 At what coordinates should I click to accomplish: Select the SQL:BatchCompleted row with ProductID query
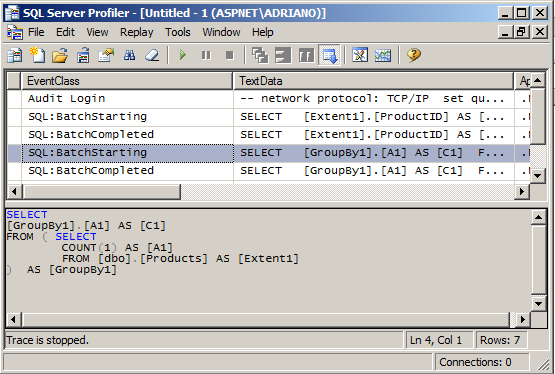click(268, 135)
